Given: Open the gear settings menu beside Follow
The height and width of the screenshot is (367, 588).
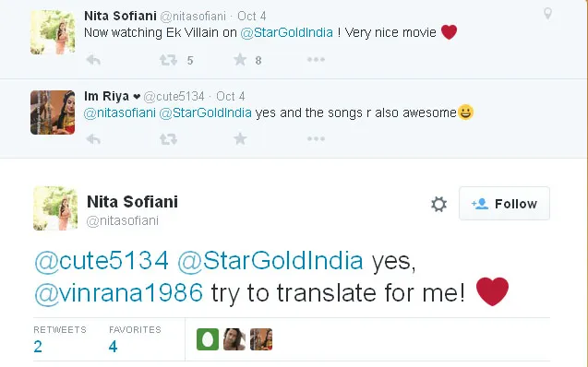Looking at the screenshot, I should click(438, 204).
